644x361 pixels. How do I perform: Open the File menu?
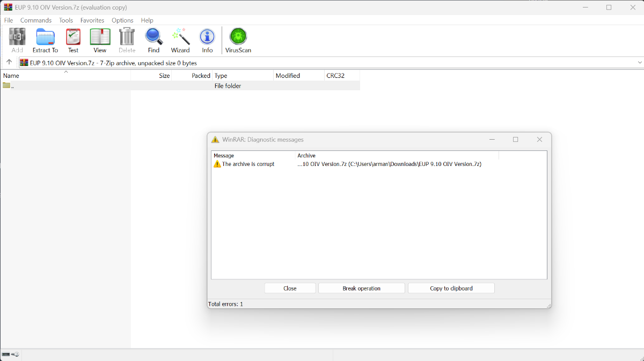9,20
